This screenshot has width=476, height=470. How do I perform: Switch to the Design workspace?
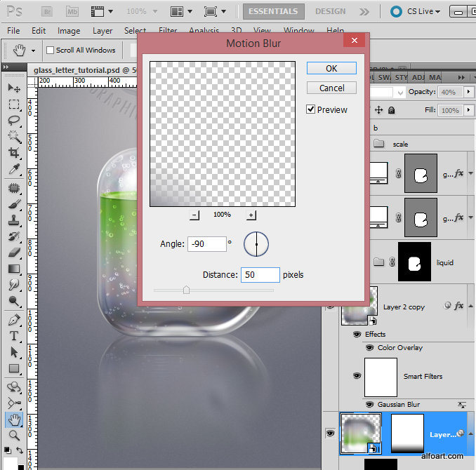click(330, 11)
